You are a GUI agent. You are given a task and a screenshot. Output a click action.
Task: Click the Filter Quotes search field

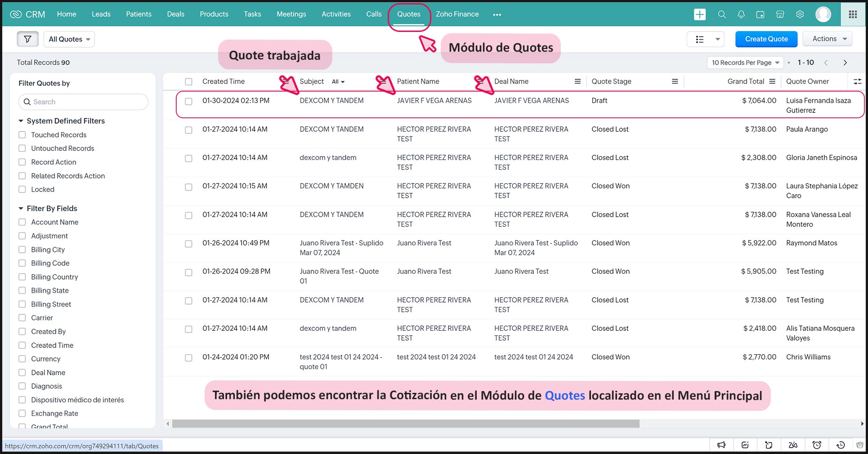83,102
